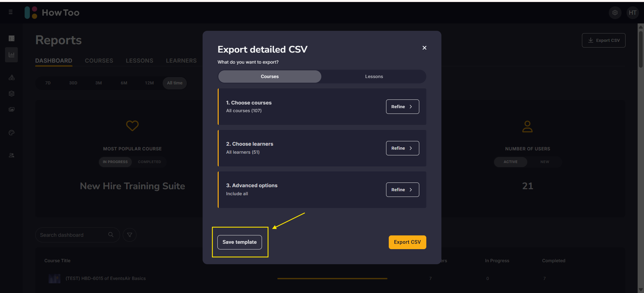
Task: Click the yellow Export CSV button
Action: coord(407,242)
